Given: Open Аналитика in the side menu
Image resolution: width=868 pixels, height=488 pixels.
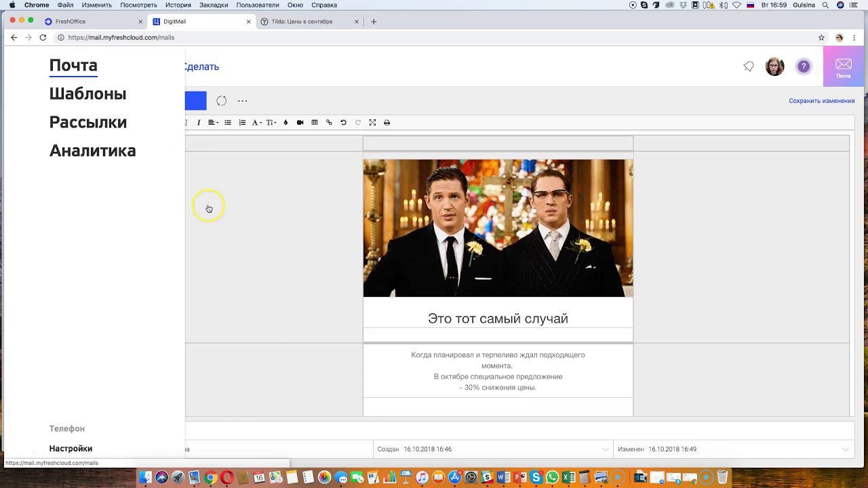Looking at the screenshot, I should tap(93, 150).
